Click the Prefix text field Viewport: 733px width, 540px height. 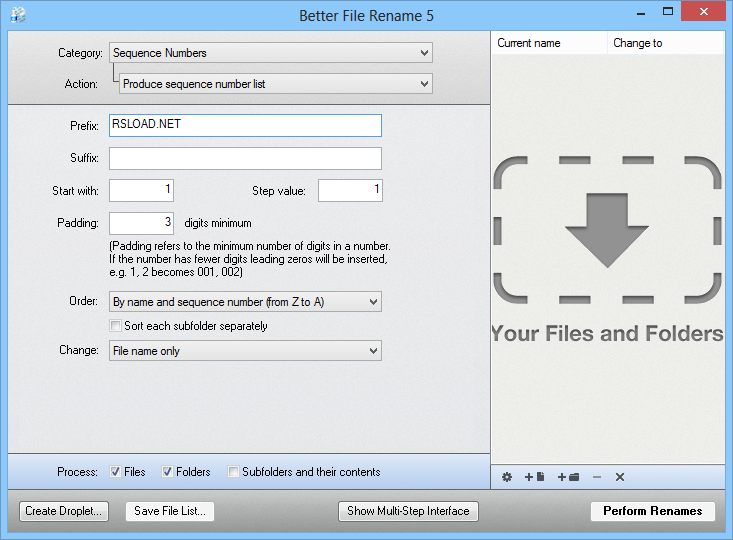245,125
